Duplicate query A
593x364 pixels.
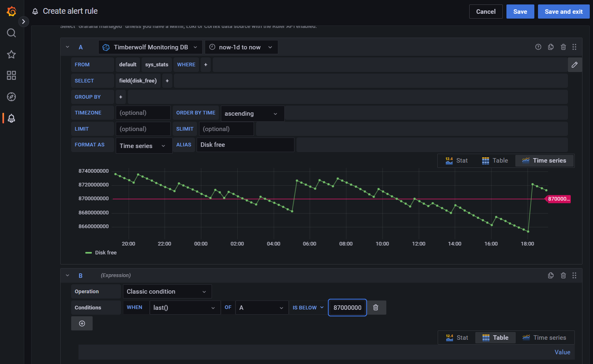pos(551,47)
